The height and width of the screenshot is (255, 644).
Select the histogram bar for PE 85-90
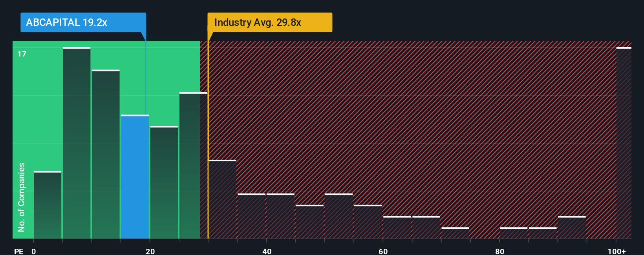543,233
